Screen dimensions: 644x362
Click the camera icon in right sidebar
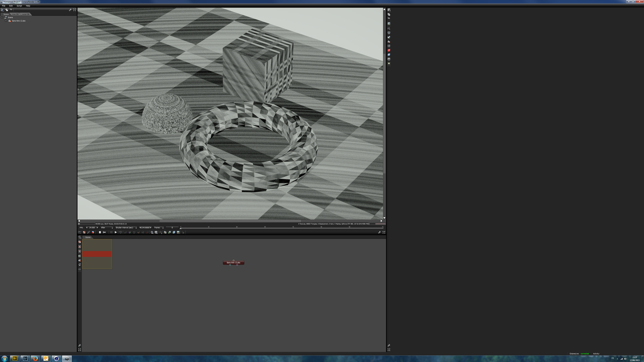(x=389, y=28)
